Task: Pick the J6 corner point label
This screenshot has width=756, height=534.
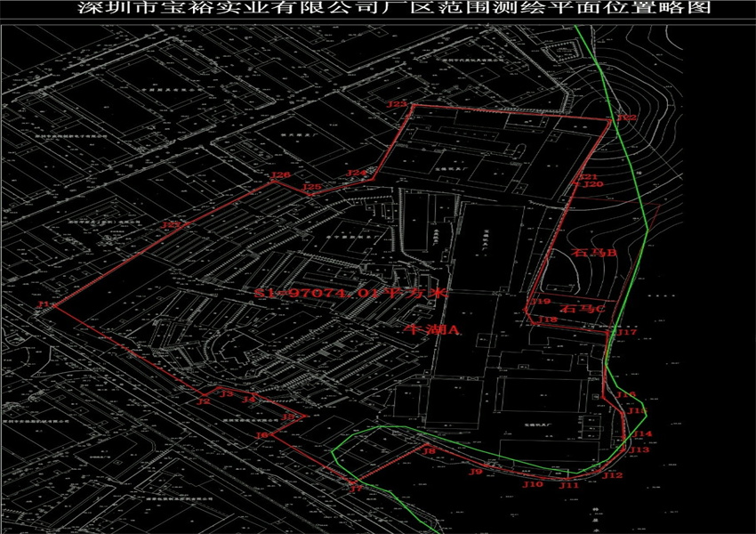Action: (261, 435)
